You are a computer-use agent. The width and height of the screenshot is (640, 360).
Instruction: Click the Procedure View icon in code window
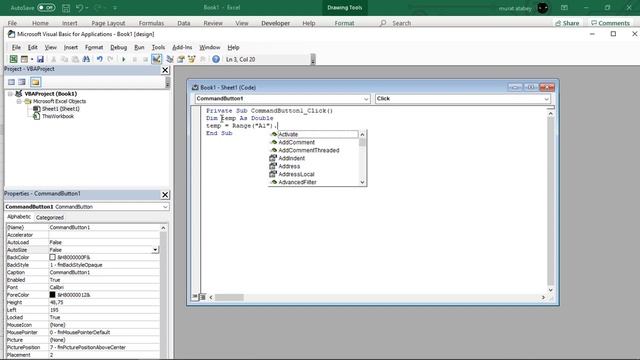(196, 297)
